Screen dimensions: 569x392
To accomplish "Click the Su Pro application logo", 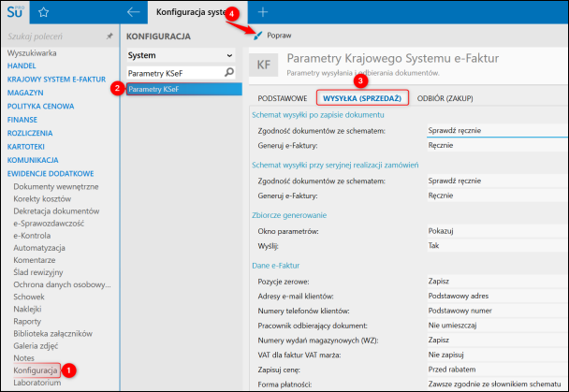I will tap(15, 12).
